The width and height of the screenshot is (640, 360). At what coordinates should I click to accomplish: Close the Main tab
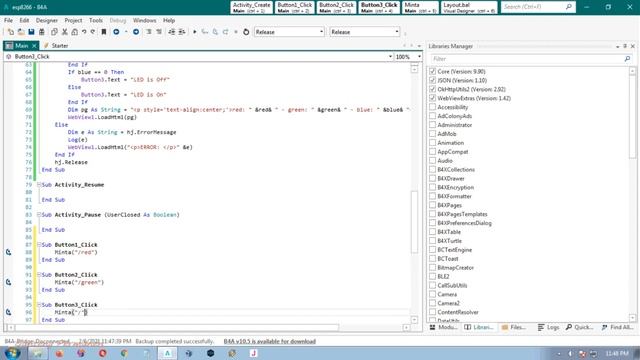coord(34,46)
